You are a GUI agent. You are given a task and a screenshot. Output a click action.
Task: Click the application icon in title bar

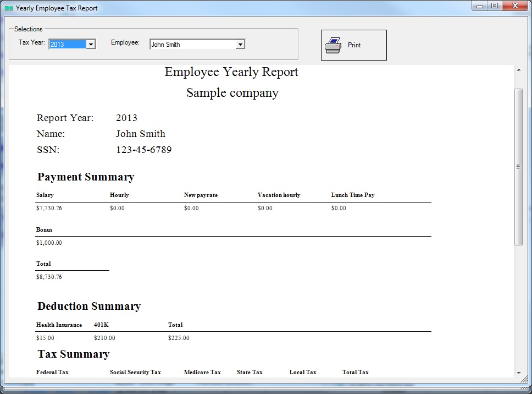click(x=9, y=8)
